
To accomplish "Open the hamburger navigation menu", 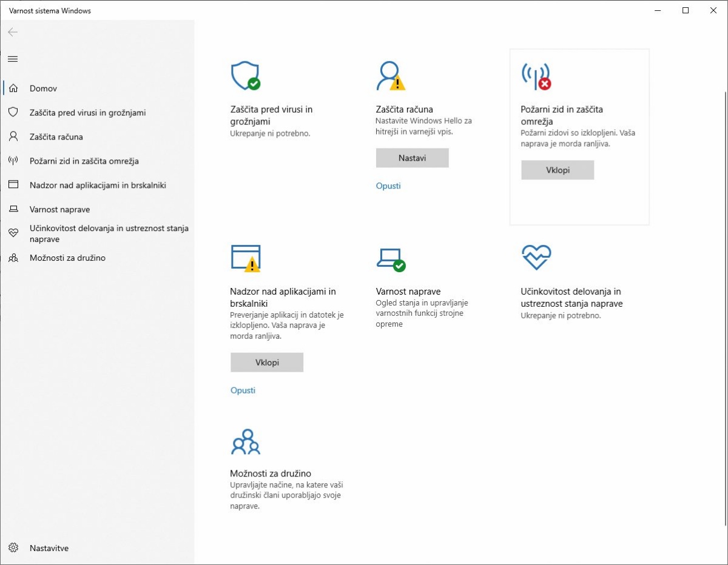I will (13, 59).
